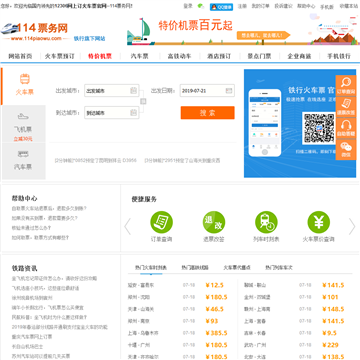Click the city picker icon in 到达城市 field
This screenshot has height=360, width=360.
coord(133,113)
